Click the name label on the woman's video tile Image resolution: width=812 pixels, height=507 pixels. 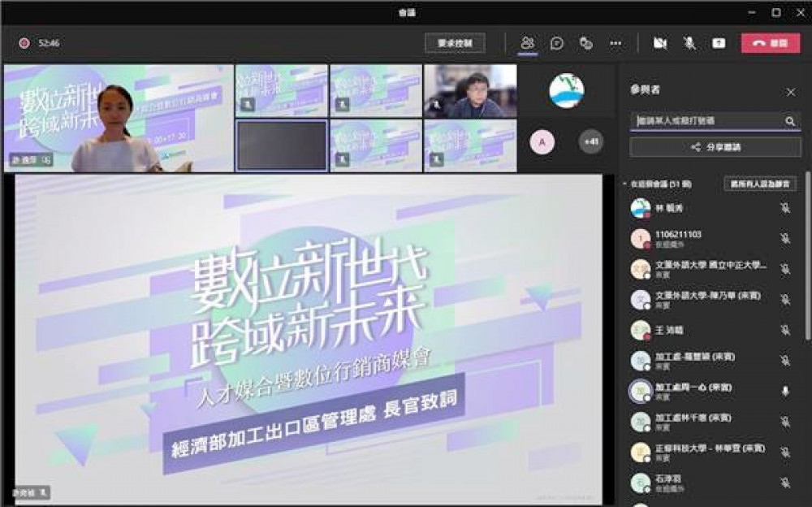pyautogui.click(x=31, y=160)
